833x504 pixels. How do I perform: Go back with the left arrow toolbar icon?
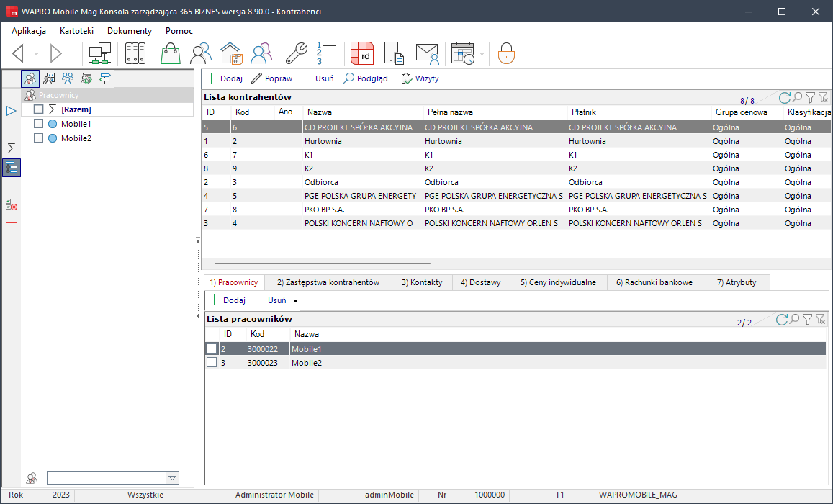18,53
